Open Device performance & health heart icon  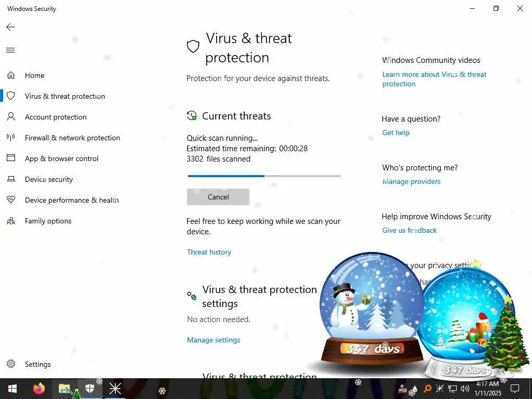tap(11, 199)
